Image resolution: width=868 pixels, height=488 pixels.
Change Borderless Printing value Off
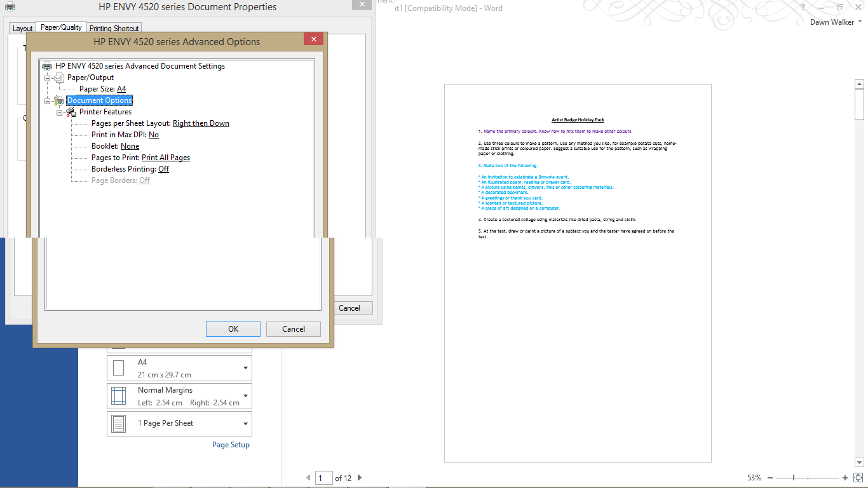(163, 169)
